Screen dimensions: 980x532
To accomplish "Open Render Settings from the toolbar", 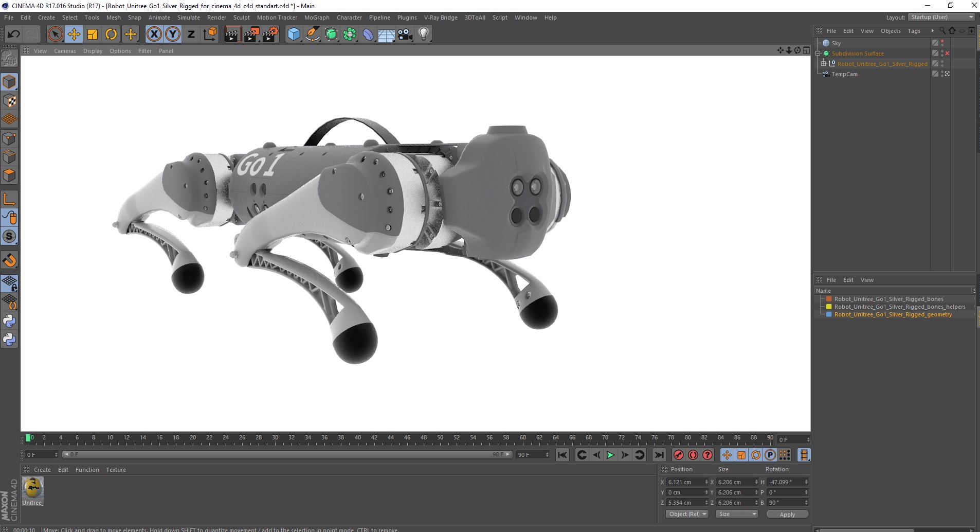I will click(270, 34).
